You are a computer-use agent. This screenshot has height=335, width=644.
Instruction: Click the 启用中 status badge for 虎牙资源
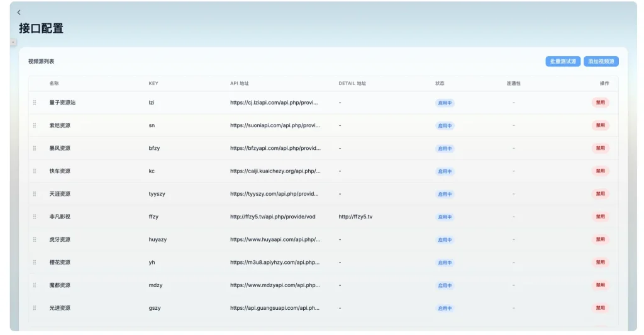coord(445,240)
